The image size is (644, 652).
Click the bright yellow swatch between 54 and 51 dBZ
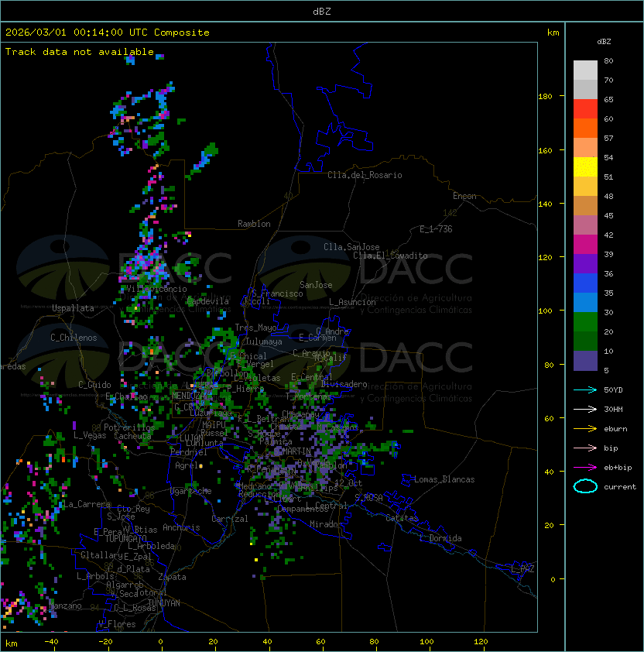585,166
